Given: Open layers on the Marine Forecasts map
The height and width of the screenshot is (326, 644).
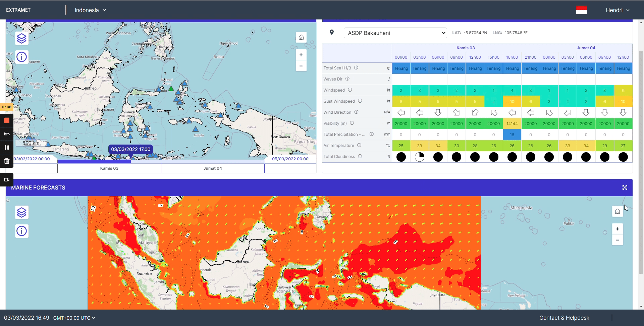Looking at the screenshot, I should [21, 212].
